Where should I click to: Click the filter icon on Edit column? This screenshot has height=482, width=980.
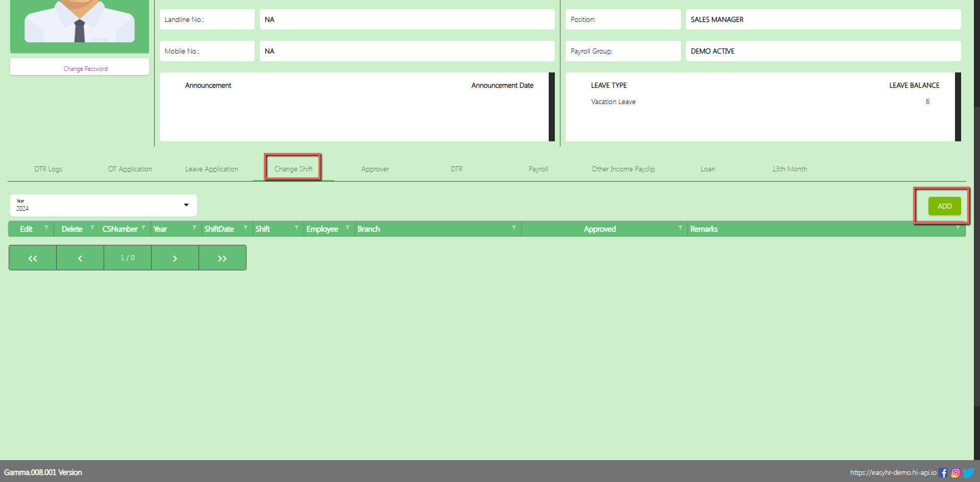(x=46, y=227)
